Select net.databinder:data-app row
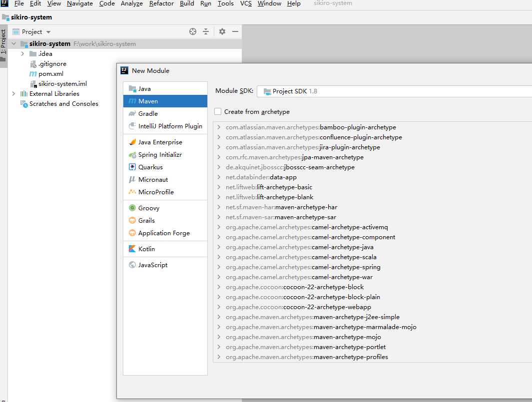532x402 pixels. pos(372,177)
